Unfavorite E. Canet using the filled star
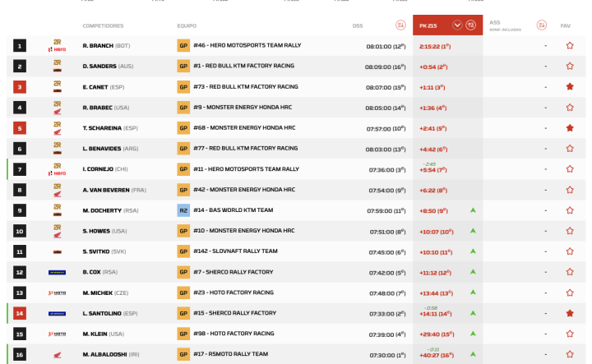Screen dimensions: 592x364 [x=570, y=87]
